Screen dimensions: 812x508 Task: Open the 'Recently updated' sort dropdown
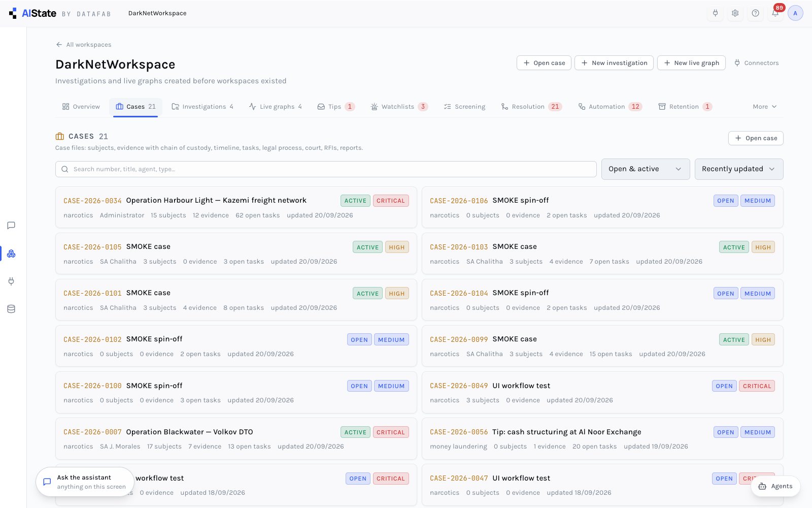739,169
